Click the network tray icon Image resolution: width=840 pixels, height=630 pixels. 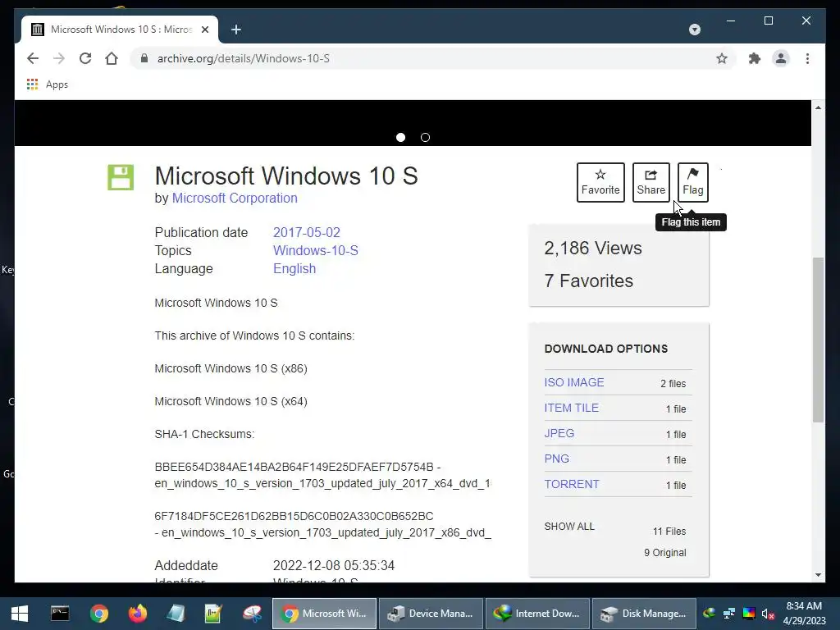729,614
